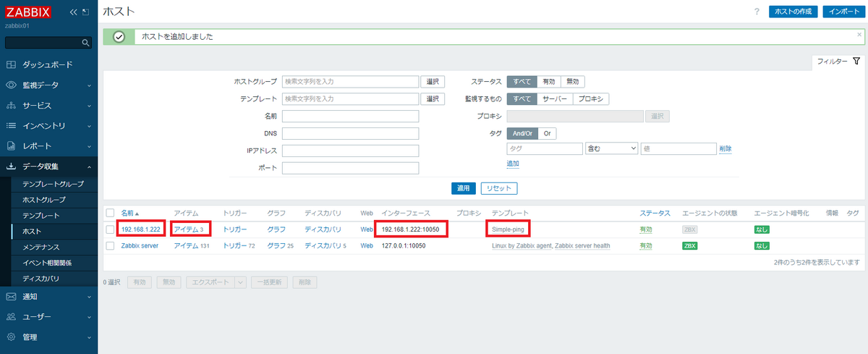Click the ユーザー people icon

click(11, 316)
